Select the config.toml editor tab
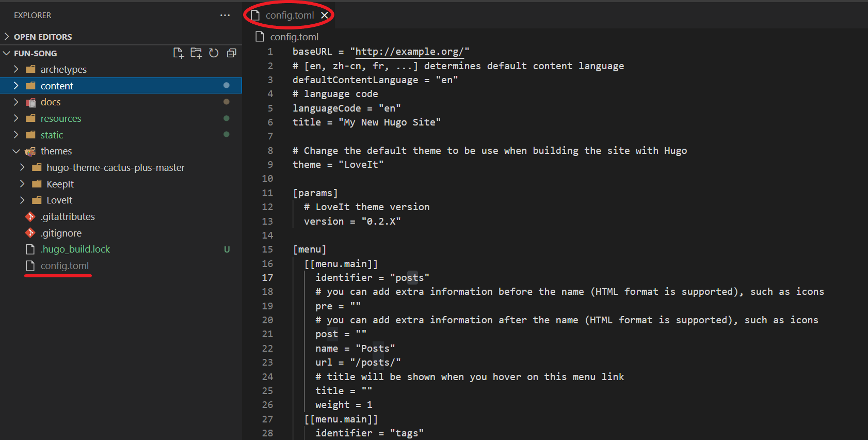This screenshot has height=440, width=868. (x=290, y=15)
